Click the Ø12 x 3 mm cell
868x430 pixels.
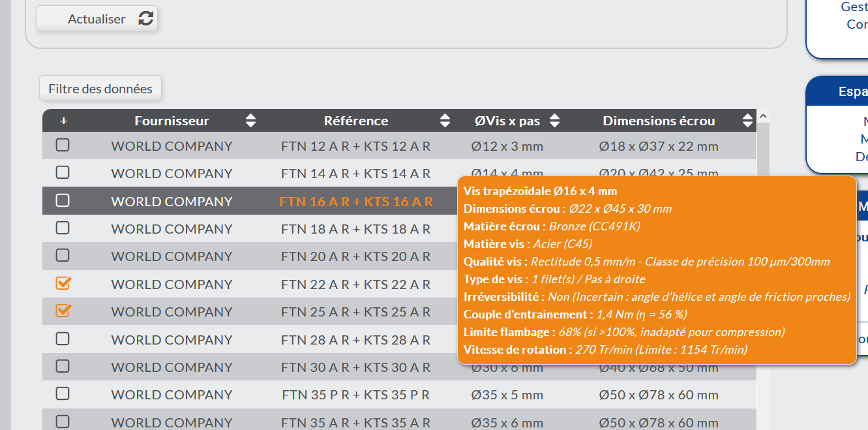507,146
